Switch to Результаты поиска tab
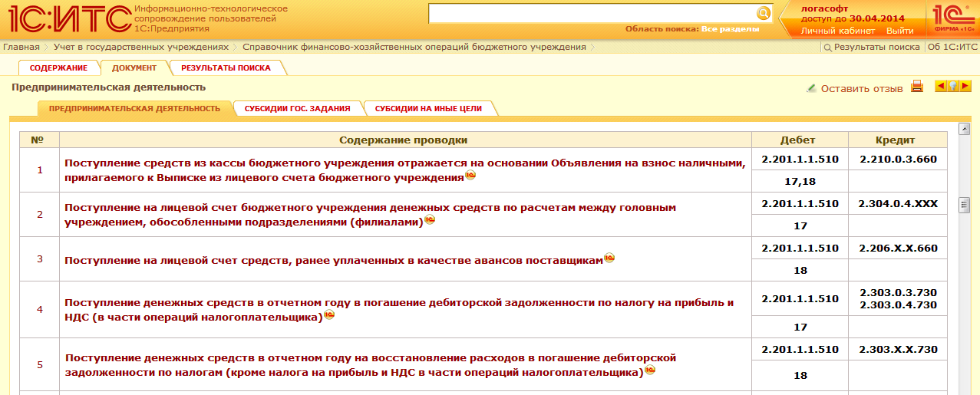 [x=226, y=67]
